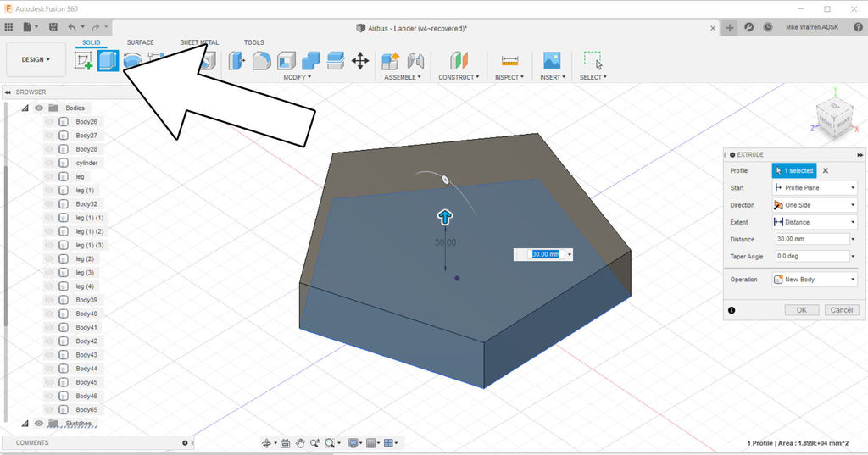Select the Fillet tool icon

262,61
